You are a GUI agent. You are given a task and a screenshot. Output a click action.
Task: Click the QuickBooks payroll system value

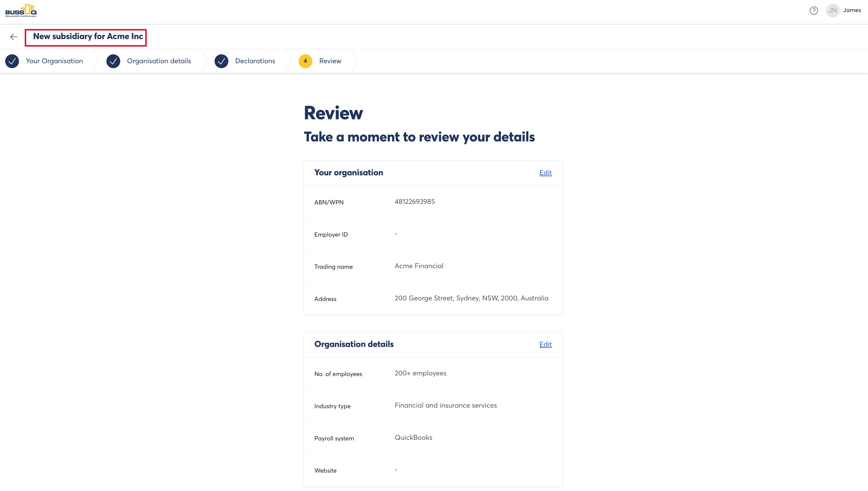coord(413,438)
